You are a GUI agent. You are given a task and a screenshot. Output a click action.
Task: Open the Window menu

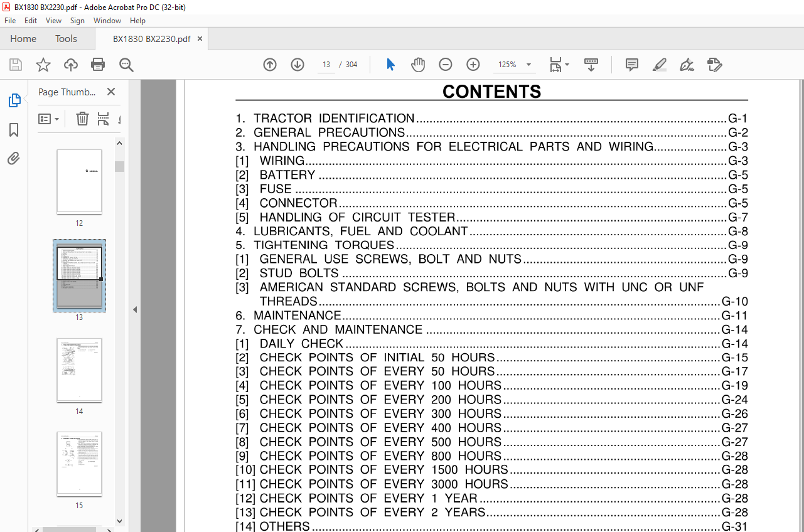click(x=107, y=21)
